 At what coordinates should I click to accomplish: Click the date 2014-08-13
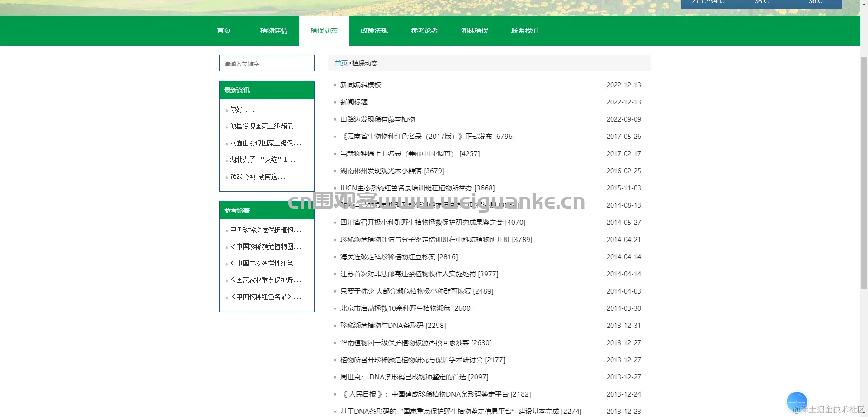point(623,205)
